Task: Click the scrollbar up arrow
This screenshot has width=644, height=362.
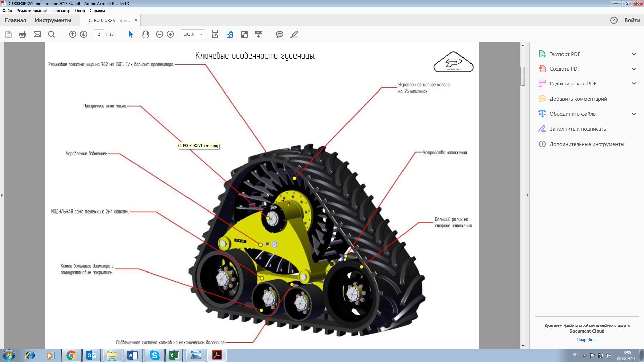Action: coord(523,45)
